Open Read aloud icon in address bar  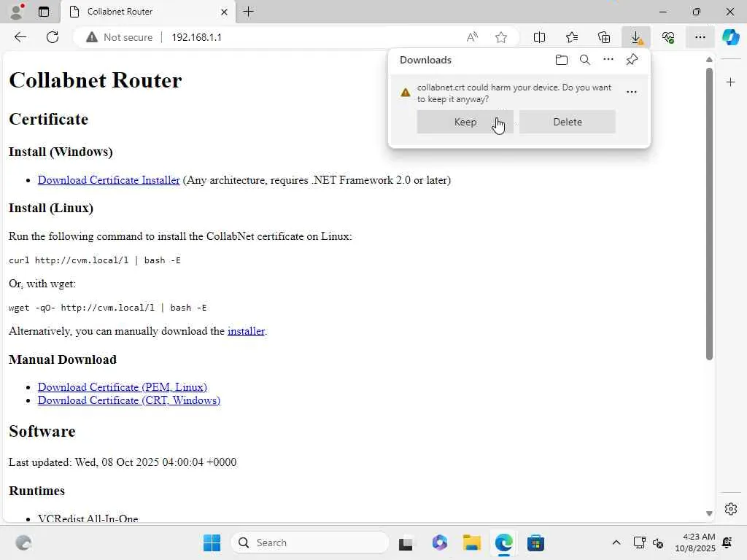(x=472, y=37)
